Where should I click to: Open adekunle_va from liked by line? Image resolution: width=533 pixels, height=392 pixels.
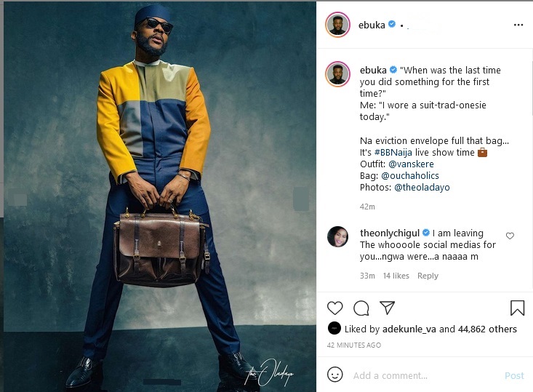pyautogui.click(x=409, y=329)
